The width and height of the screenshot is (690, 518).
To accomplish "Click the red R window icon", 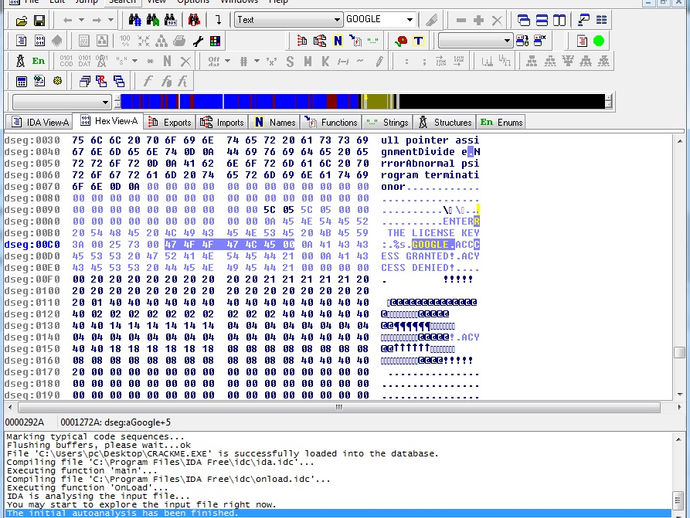I will [101, 81].
